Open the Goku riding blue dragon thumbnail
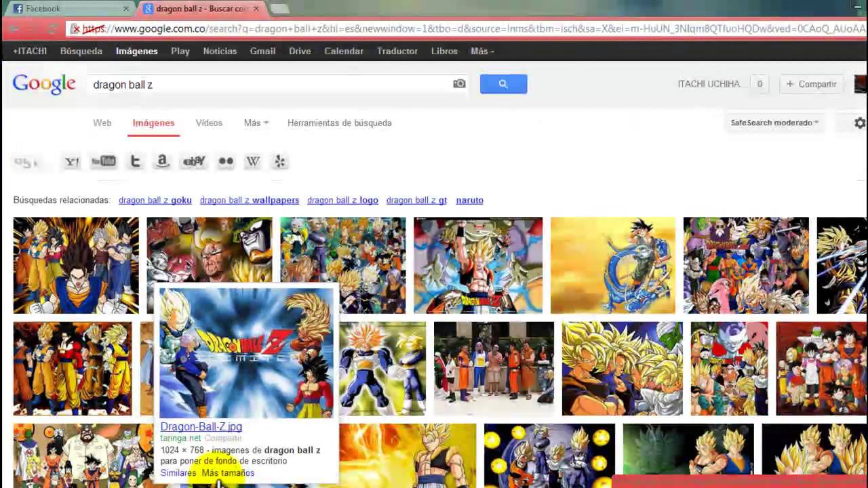This screenshot has width=868, height=488. 613,265
